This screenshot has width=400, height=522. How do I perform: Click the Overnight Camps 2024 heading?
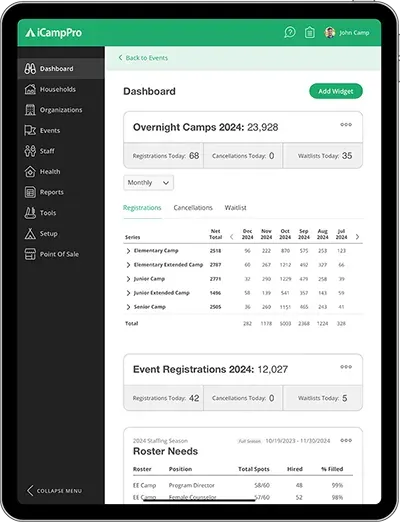(x=205, y=127)
